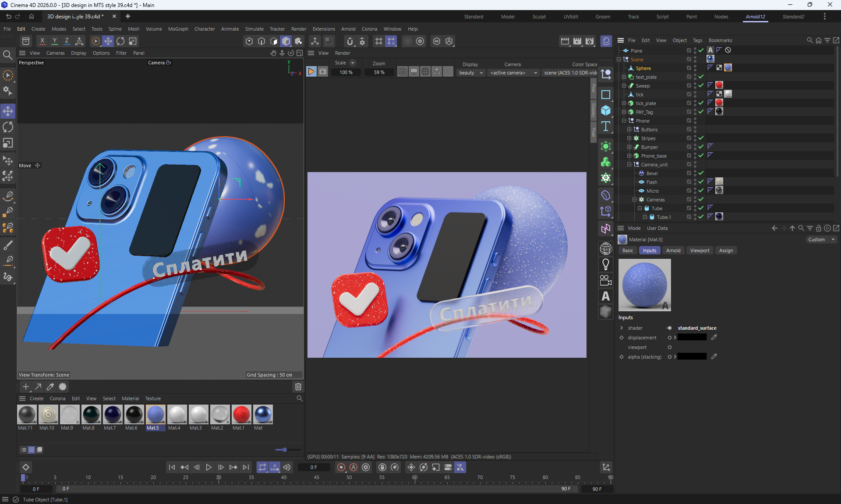
Task: Start the Arnold IPR render play button
Action: tap(311, 72)
